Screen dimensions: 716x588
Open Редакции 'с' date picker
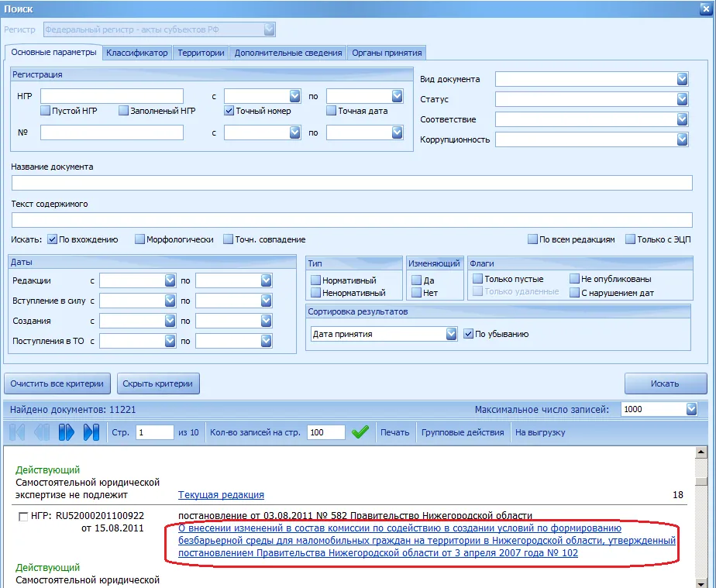[170, 280]
